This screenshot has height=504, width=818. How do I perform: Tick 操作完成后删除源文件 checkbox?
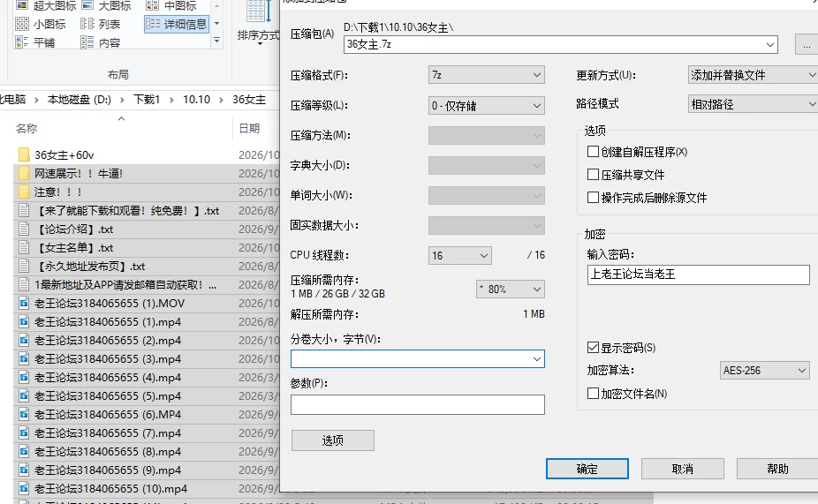pyautogui.click(x=593, y=198)
